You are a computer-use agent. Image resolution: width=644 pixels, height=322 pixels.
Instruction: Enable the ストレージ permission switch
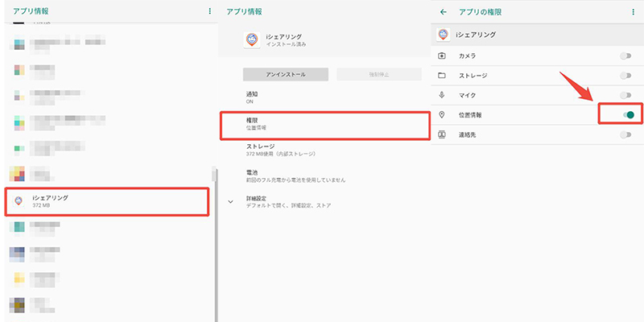[625, 76]
